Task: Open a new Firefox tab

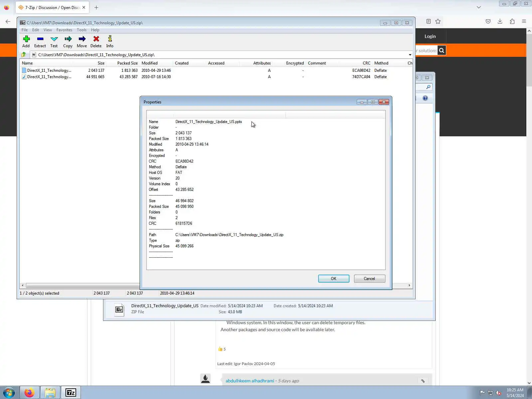Action: [96, 7]
